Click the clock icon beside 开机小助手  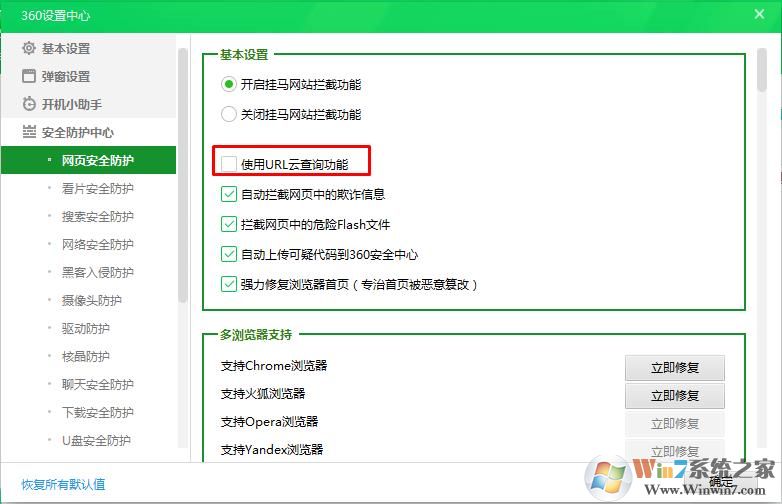coord(29,104)
